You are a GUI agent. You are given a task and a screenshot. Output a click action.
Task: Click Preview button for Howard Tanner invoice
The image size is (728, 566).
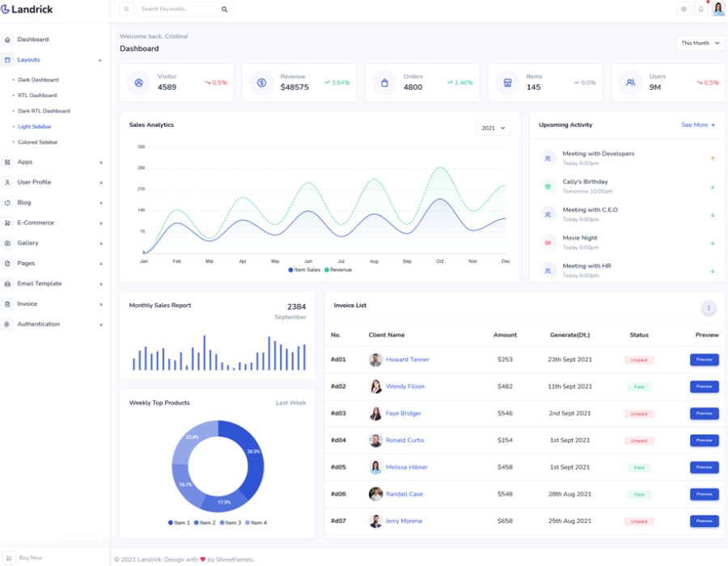[x=704, y=360]
